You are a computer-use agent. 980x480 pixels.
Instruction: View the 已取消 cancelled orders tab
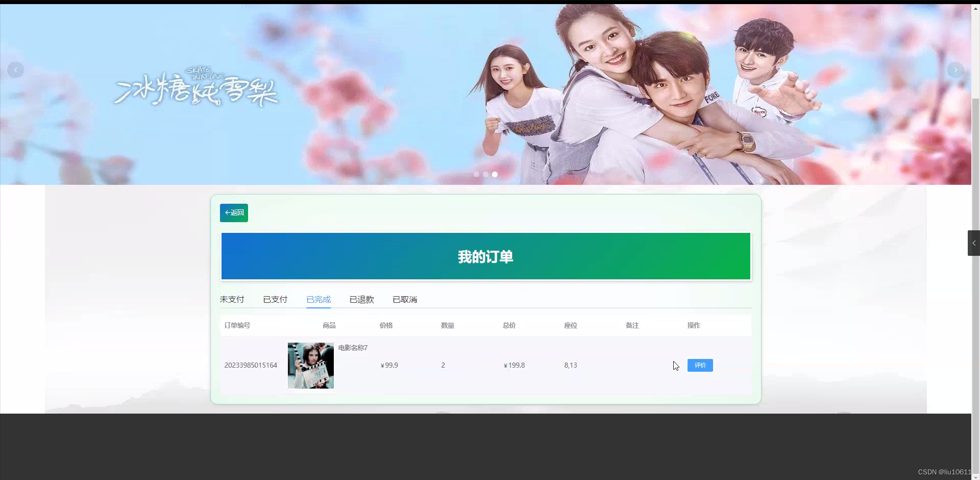(405, 299)
